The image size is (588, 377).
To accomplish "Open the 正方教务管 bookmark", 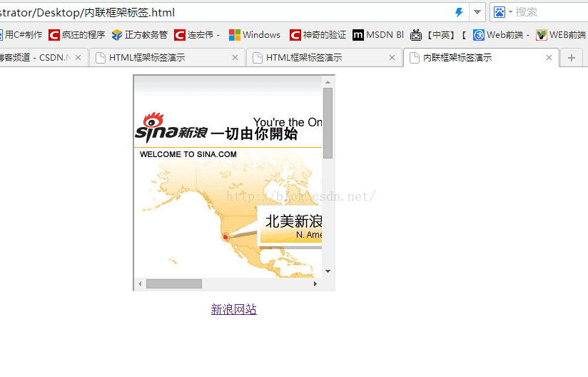I will [139, 35].
